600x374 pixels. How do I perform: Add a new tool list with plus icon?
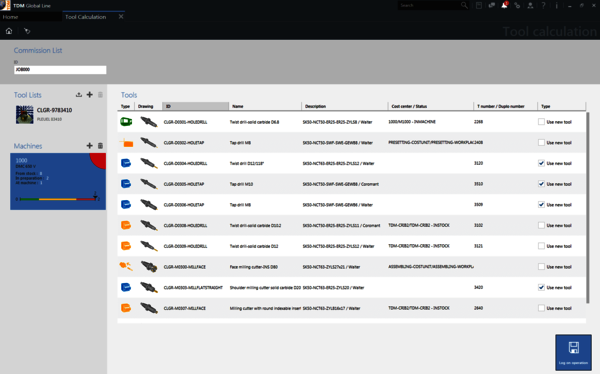pos(90,95)
